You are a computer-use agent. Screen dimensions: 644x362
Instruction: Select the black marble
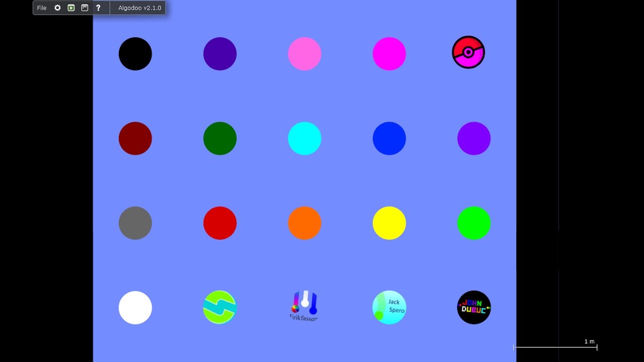pos(135,54)
